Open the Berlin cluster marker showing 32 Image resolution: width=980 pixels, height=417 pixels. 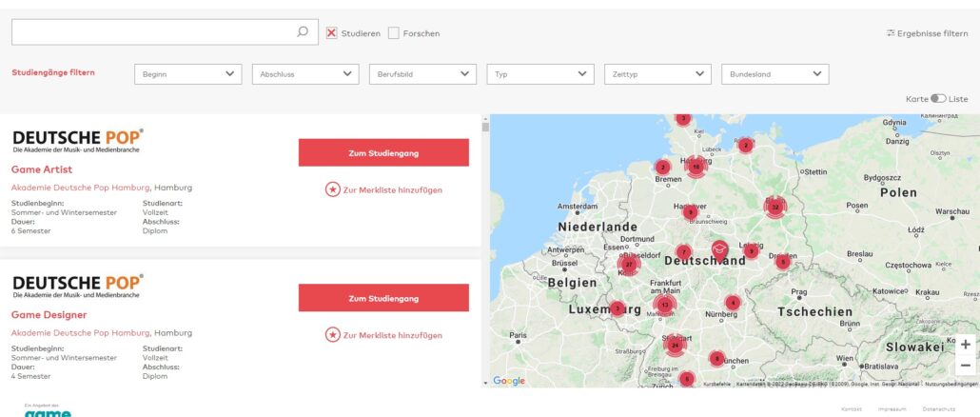(x=775, y=207)
